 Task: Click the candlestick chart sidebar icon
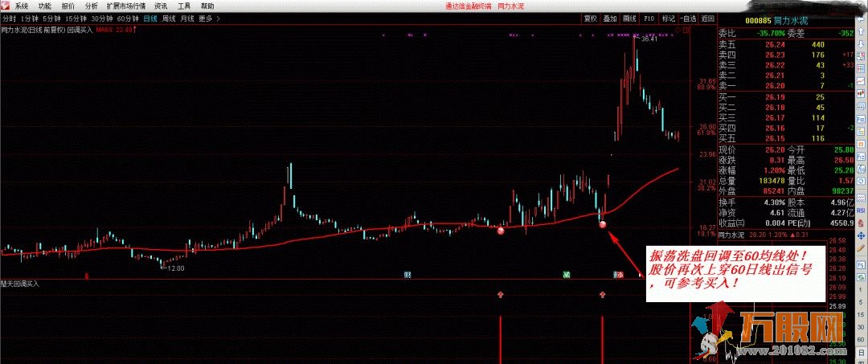coord(861,92)
